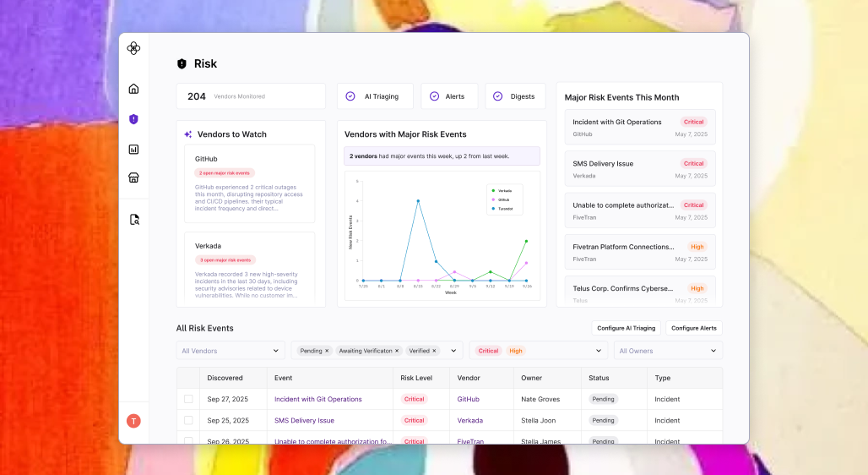
Task: Open the bar chart reports icon
Action: pos(133,150)
